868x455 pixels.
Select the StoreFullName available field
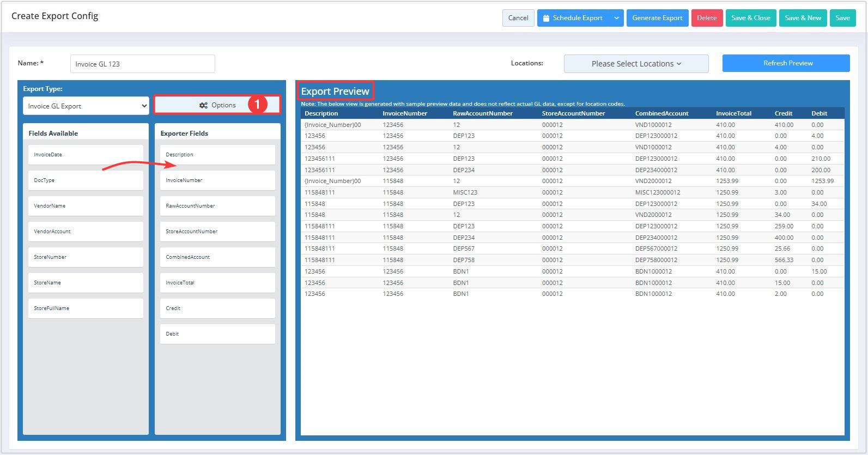86,308
